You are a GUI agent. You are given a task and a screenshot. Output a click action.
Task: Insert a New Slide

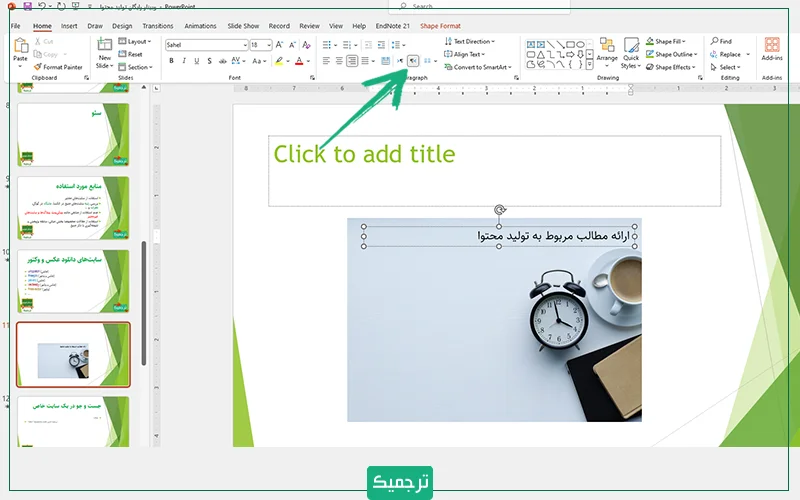(104, 54)
